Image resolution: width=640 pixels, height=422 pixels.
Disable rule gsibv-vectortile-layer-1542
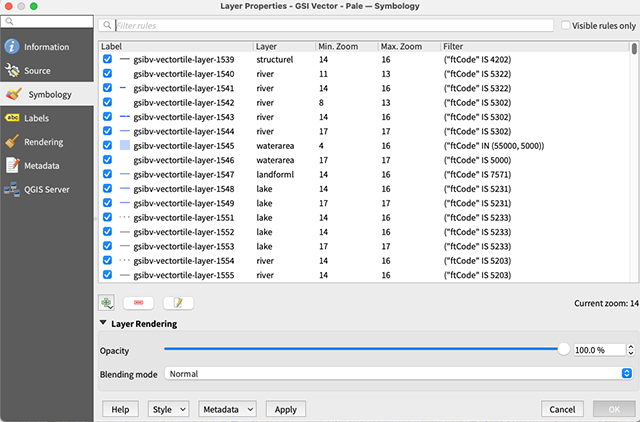tap(107, 102)
